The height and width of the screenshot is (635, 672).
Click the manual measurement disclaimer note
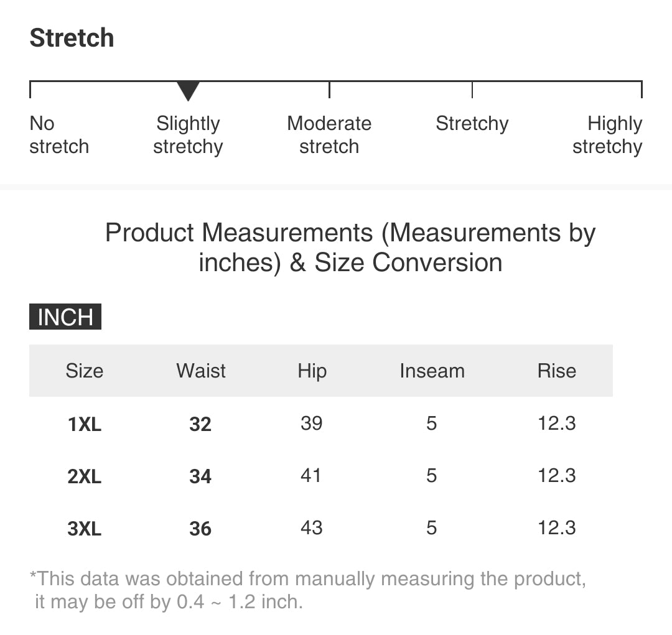point(308,590)
